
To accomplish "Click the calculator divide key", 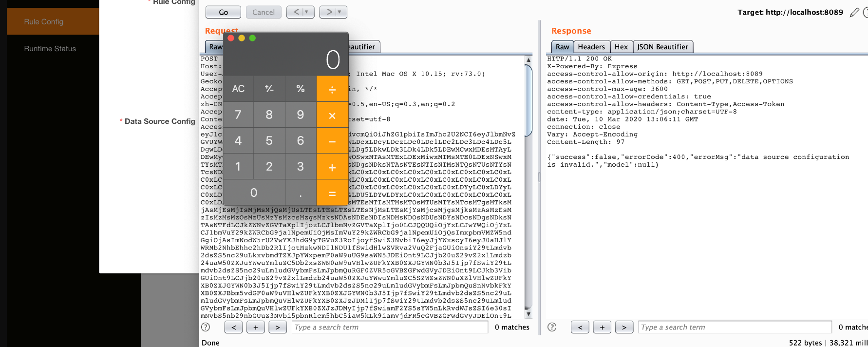I will coord(332,89).
